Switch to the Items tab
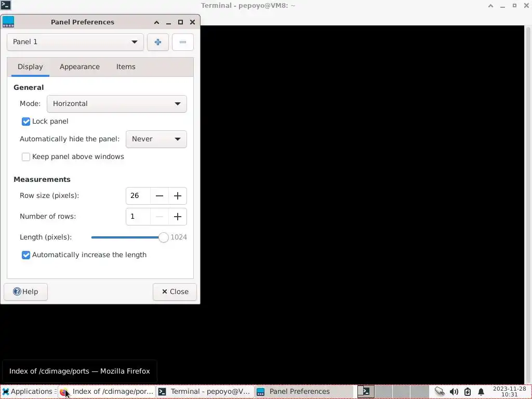This screenshot has height=399, width=532. coord(126,67)
